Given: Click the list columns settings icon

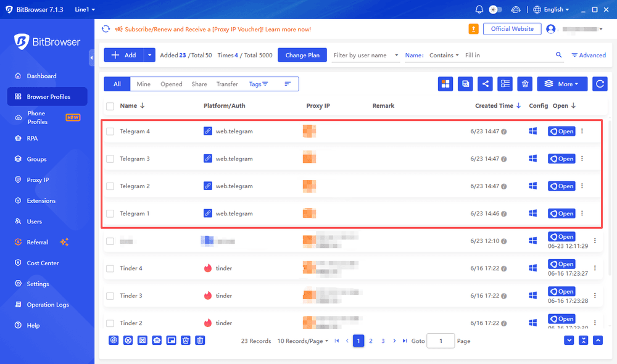Looking at the screenshot, I should pos(505,84).
